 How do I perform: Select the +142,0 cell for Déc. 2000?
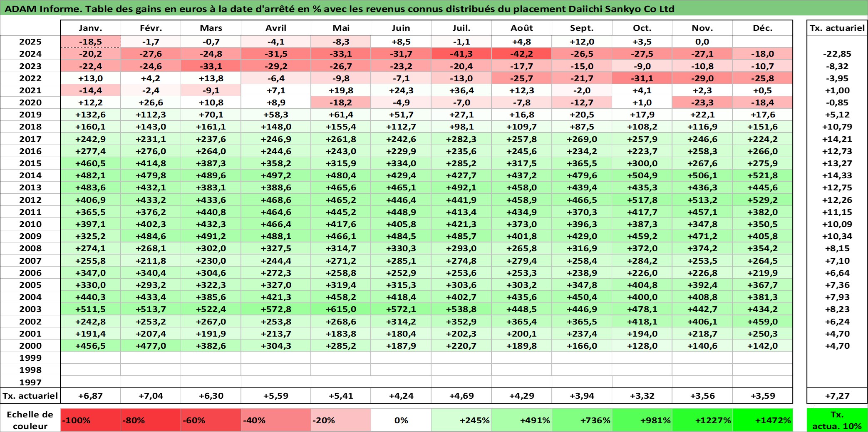[763, 346]
